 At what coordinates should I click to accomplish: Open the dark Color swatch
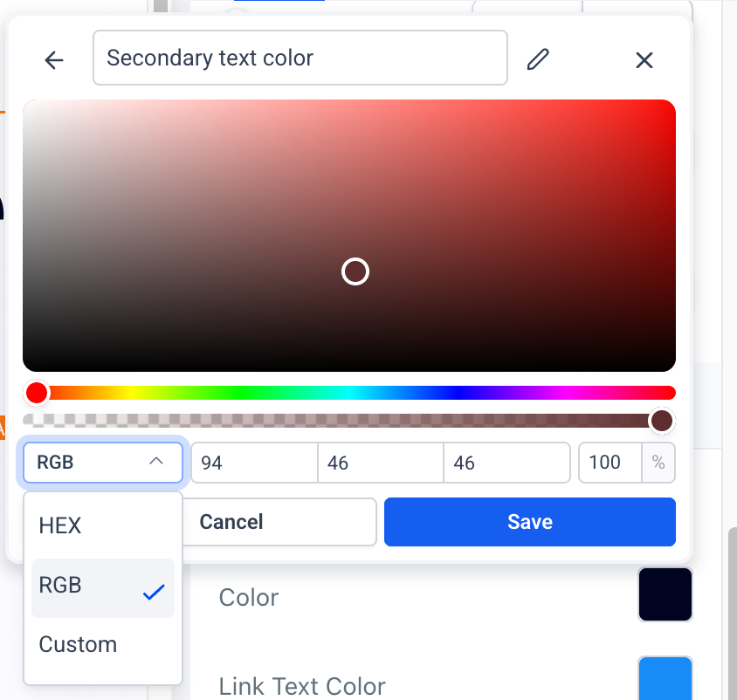coord(665,594)
